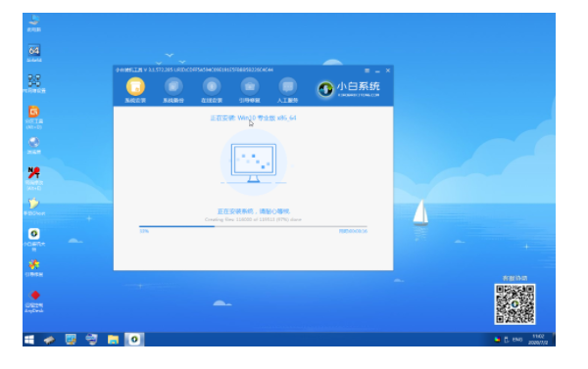The width and height of the screenshot is (588, 369).
Task: Select the 引导修复 boot repair tab
Action: point(249,90)
